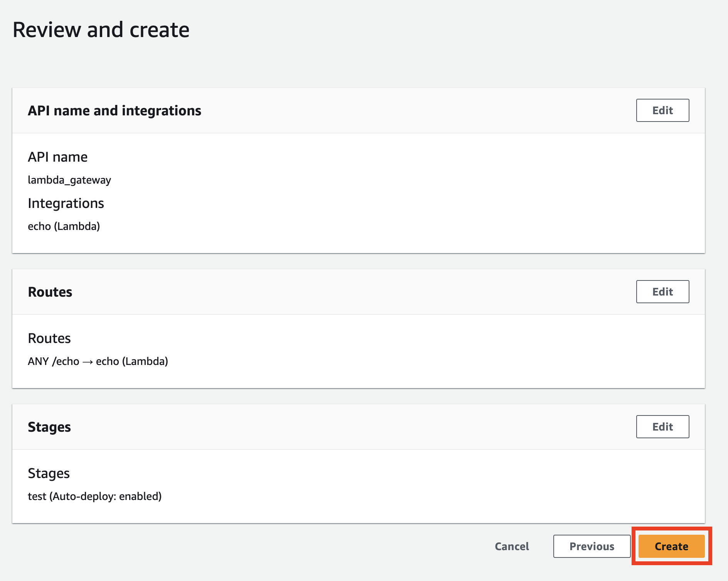Edit the Stages section
Image resolution: width=728 pixels, height=581 pixels.
[662, 427]
